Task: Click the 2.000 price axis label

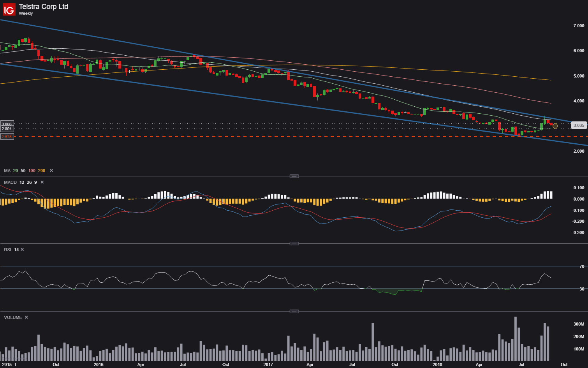Action: point(579,151)
